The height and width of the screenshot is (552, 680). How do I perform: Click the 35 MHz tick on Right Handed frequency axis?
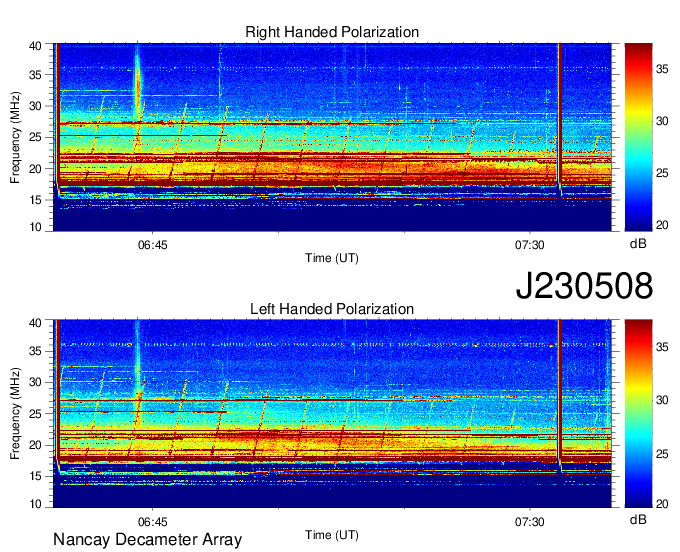[x=35, y=75]
